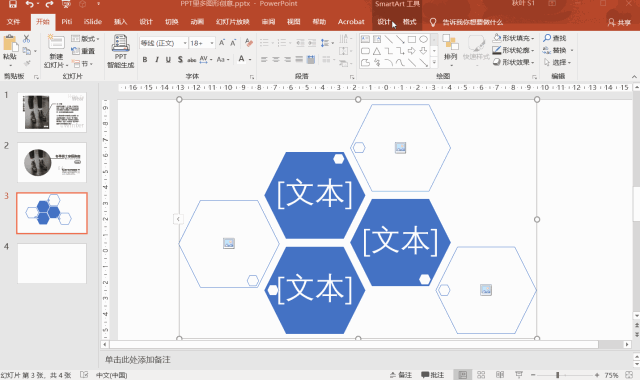Click zoom in plus button

click(x=597, y=375)
